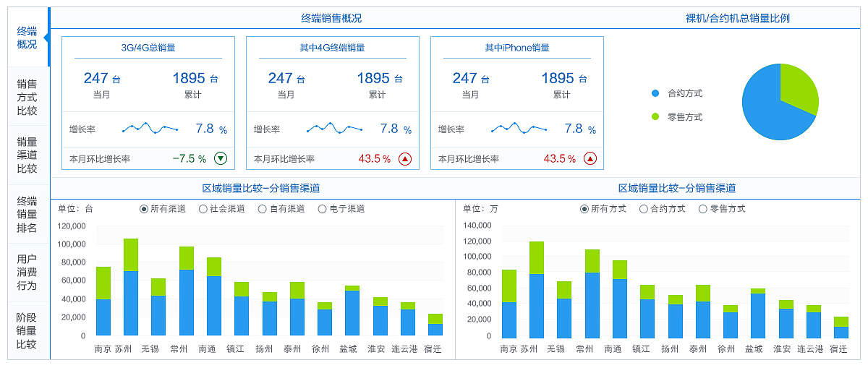This screenshot has width=868, height=368.
Task: Choose the 合约方式 radio option above the 万 chart
Action: [644, 209]
